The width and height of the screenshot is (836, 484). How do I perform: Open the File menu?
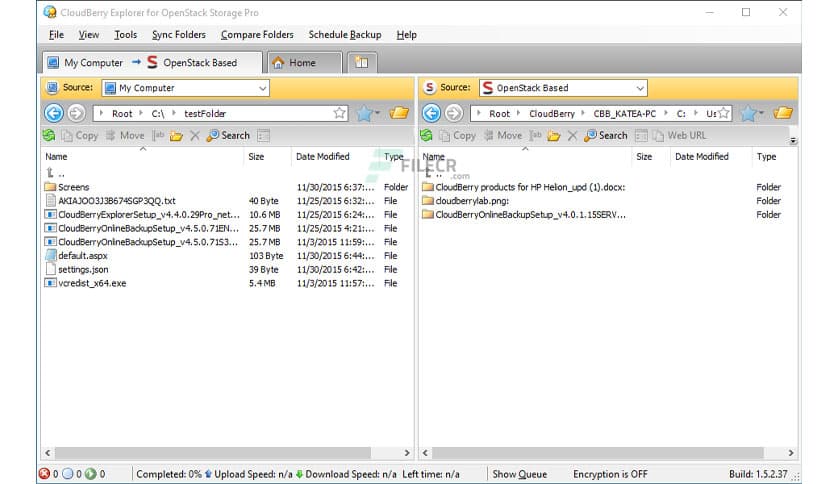56,35
